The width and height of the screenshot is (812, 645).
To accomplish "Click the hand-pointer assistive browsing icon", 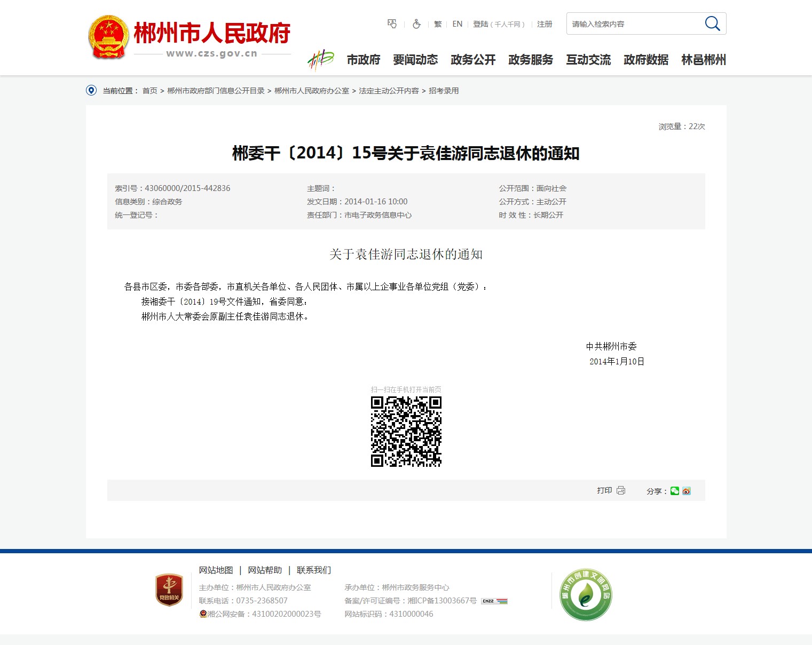I will coord(392,24).
